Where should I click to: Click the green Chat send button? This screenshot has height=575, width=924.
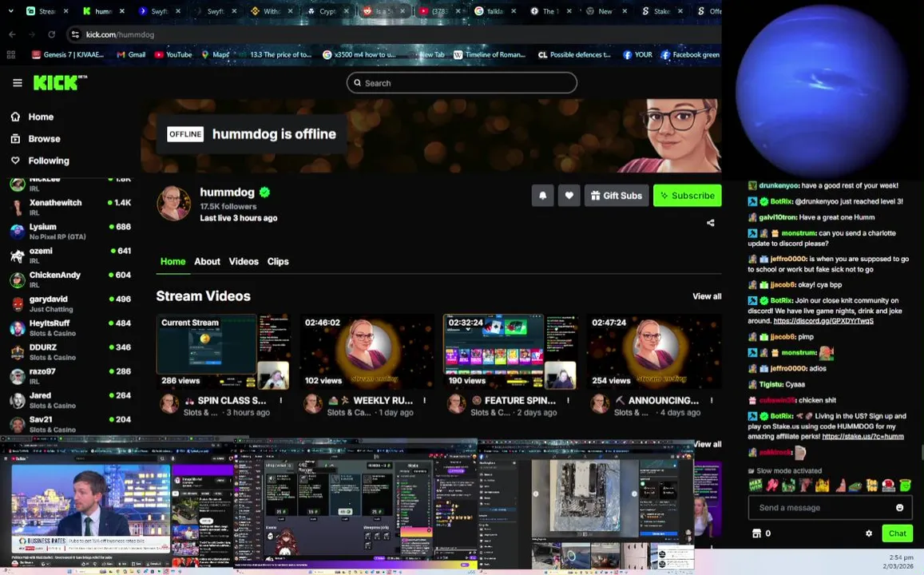coord(897,533)
